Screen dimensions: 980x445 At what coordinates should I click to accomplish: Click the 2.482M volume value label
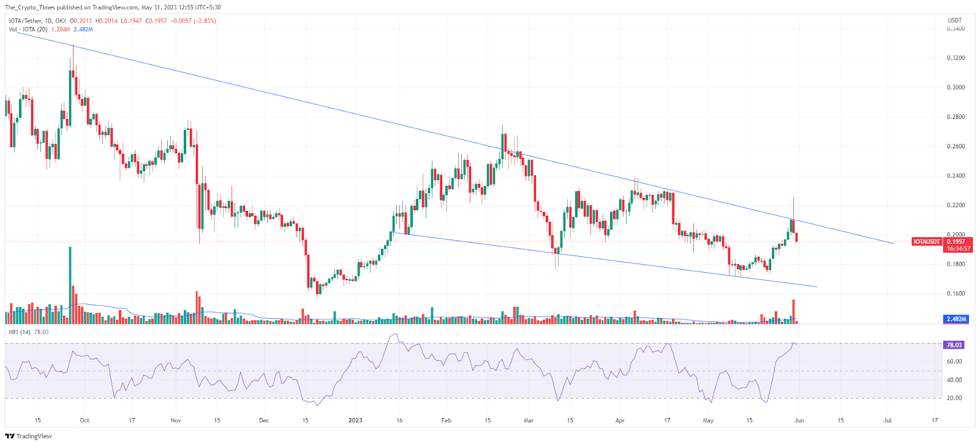pyautogui.click(x=956, y=319)
